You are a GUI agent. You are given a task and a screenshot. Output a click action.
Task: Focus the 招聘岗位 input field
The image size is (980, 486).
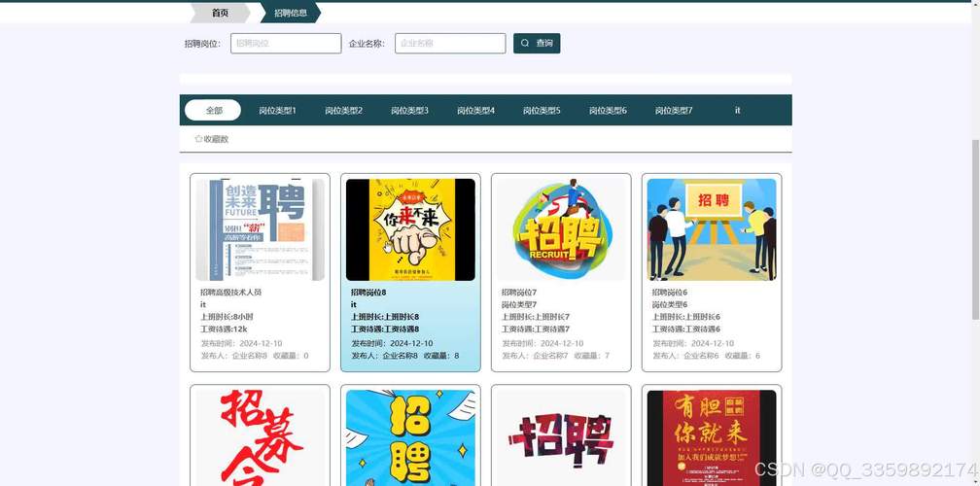coord(286,44)
